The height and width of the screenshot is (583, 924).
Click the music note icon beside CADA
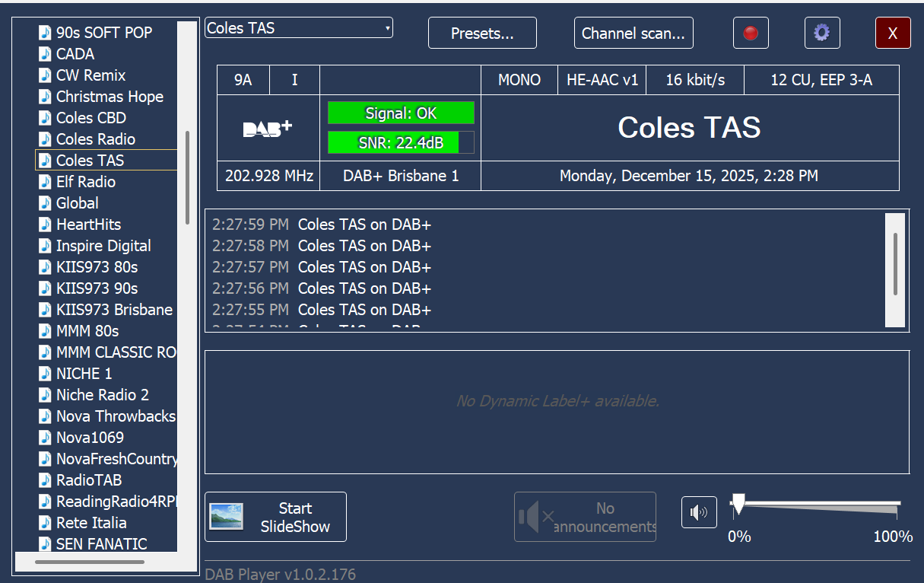pyautogui.click(x=46, y=54)
